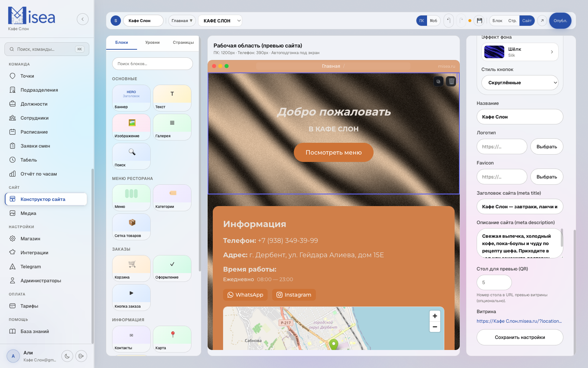
Task: Duplicate the selected hero block
Action: point(438,81)
